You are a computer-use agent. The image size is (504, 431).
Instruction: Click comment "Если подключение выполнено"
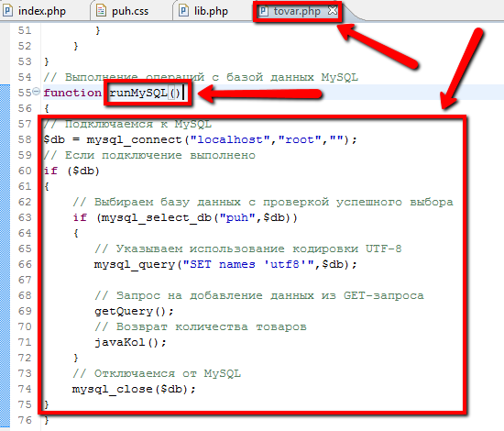[x=149, y=155]
